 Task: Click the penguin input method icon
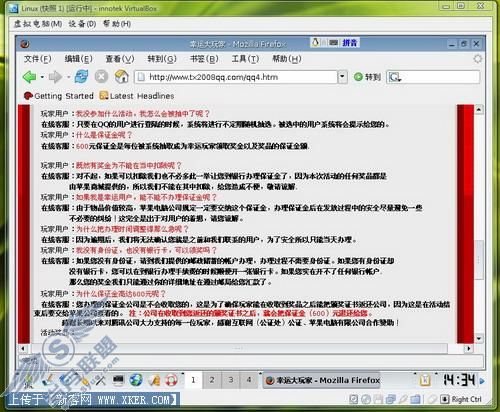[315, 43]
